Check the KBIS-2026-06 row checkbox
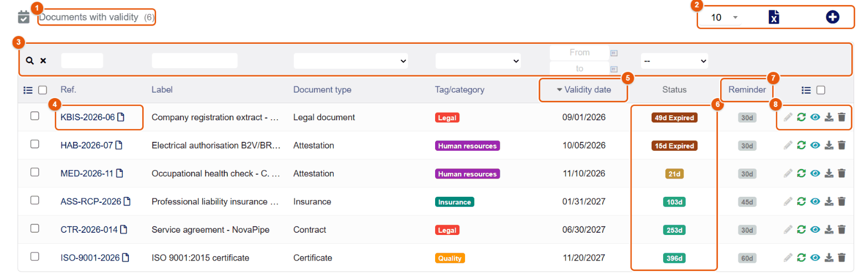The height and width of the screenshot is (276, 868). [34, 116]
